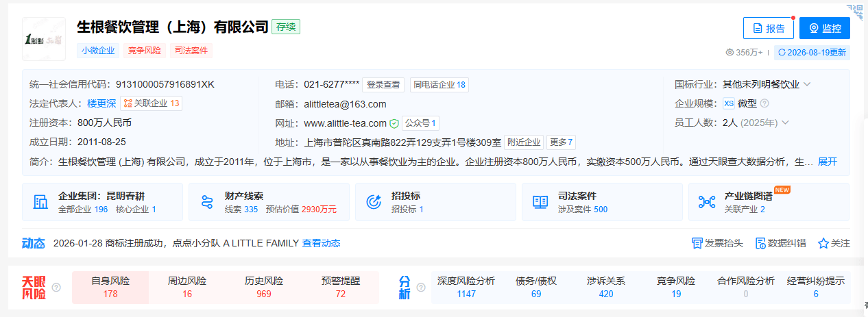This screenshot has height=317, width=868.
Task: Select 历史风险 969 tab
Action: pyautogui.click(x=264, y=287)
